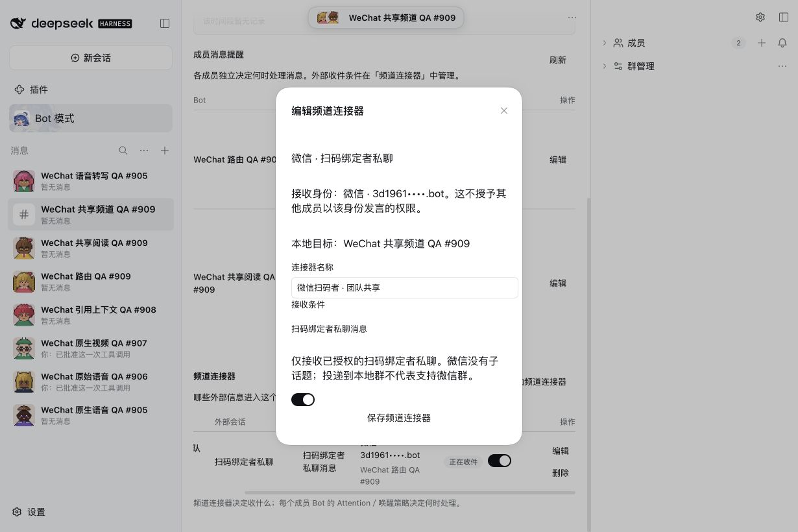Screen dimensions: 798x532
Task: Click 刷新 to refresh member reminders
Action: (558, 60)
